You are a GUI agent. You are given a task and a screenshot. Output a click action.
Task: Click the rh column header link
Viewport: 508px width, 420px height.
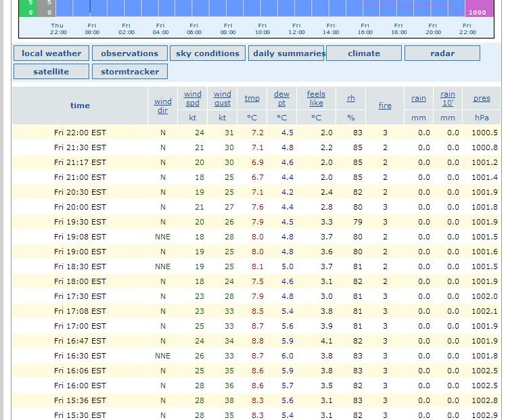(x=351, y=98)
